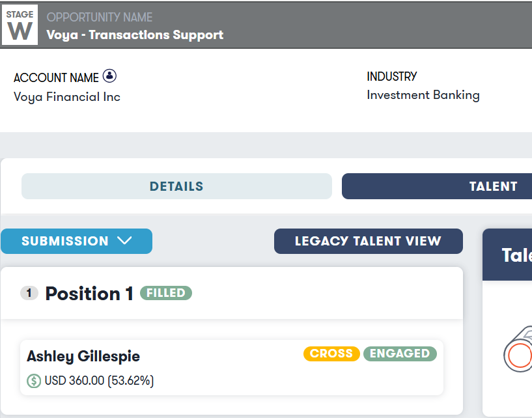Screen dimensions: 532x418
Task: Expand the Position 1 section heading
Action: point(89,294)
